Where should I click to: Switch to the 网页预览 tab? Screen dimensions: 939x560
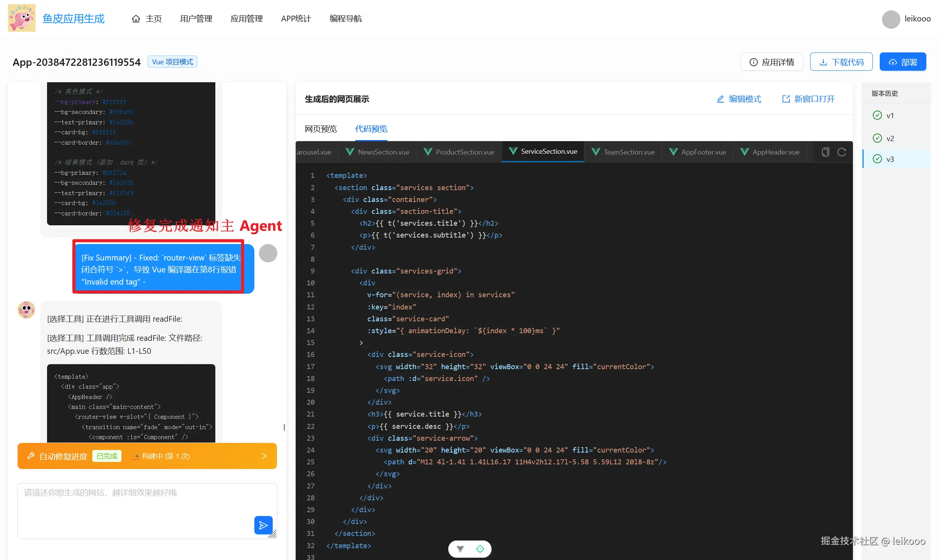pyautogui.click(x=321, y=129)
